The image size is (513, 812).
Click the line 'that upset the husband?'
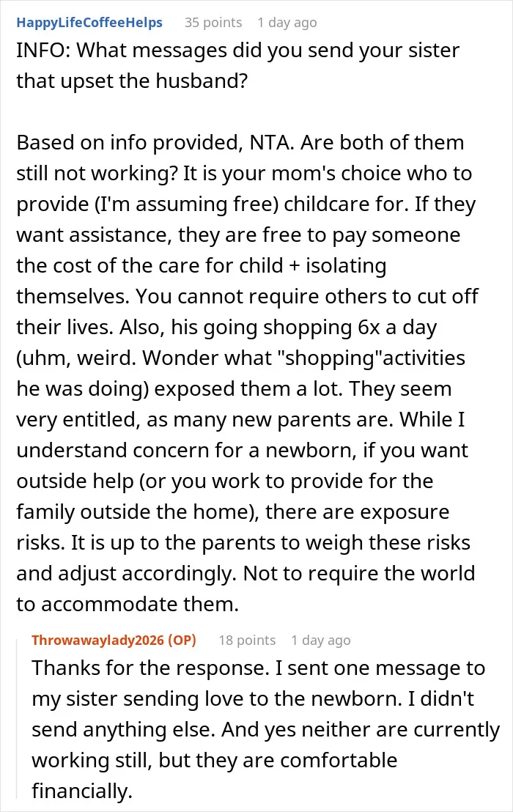coord(132,81)
